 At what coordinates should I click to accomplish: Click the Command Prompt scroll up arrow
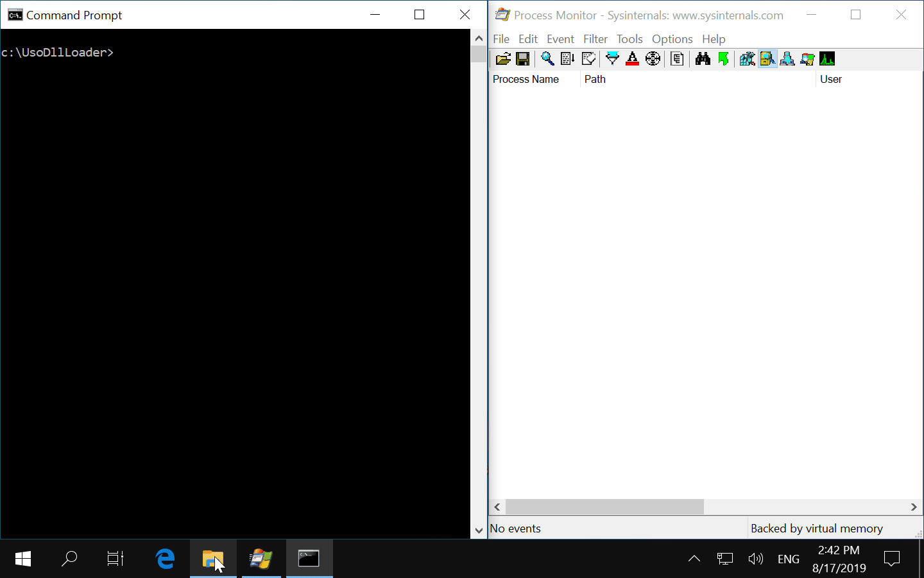[x=479, y=38]
